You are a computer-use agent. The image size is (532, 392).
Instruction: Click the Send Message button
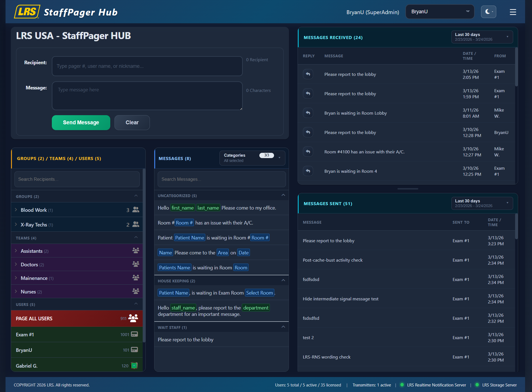coord(81,123)
